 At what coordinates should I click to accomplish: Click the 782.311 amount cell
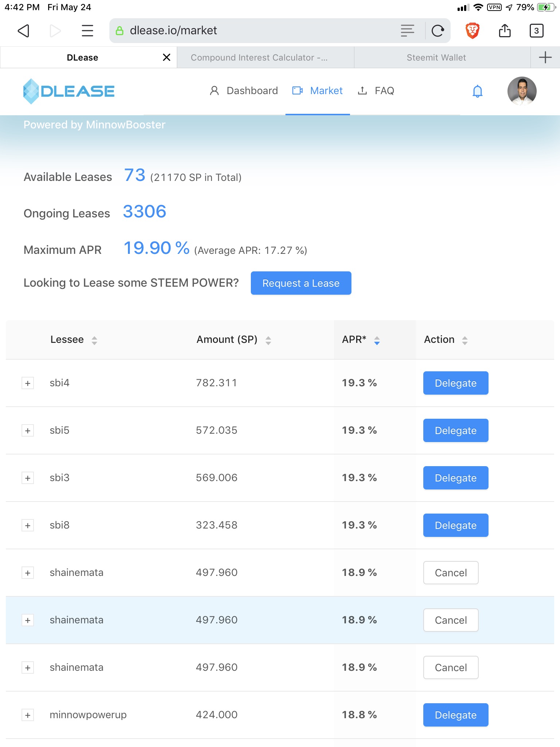coord(217,383)
